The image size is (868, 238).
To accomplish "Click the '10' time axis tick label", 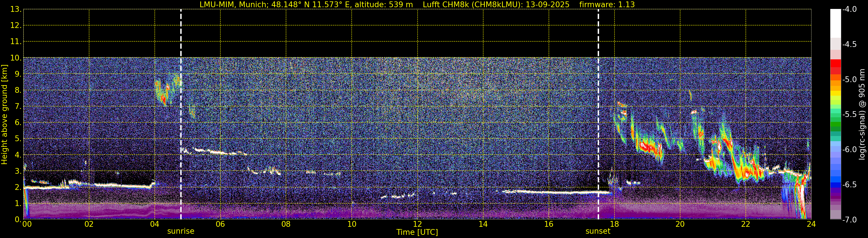I will pyautogui.click(x=352, y=224).
